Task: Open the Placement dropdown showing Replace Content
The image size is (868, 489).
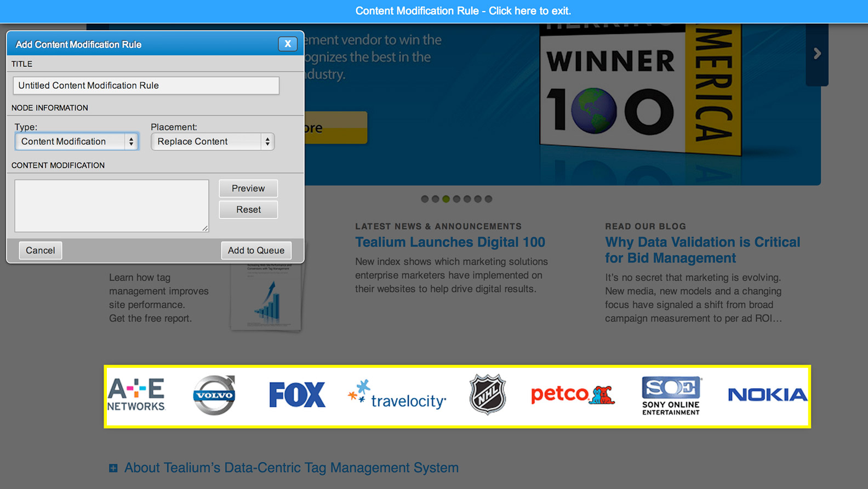Action: tap(213, 141)
